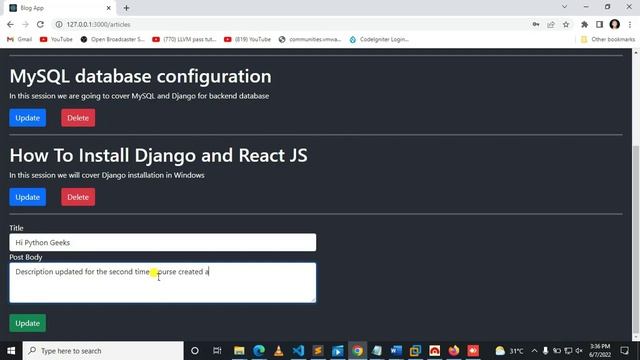Switch to Visual Studio Code
Image resolution: width=640 pixels, height=360 pixels.
click(298, 351)
